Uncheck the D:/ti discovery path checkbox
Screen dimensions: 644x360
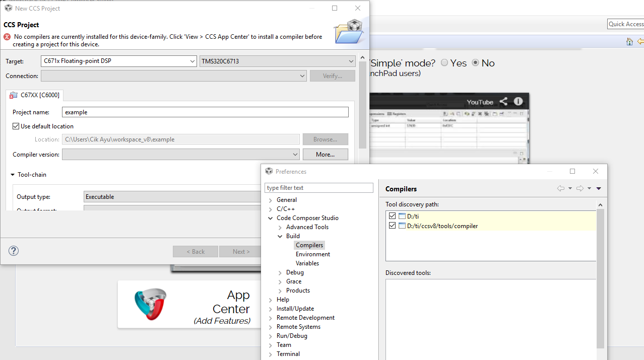click(x=393, y=216)
